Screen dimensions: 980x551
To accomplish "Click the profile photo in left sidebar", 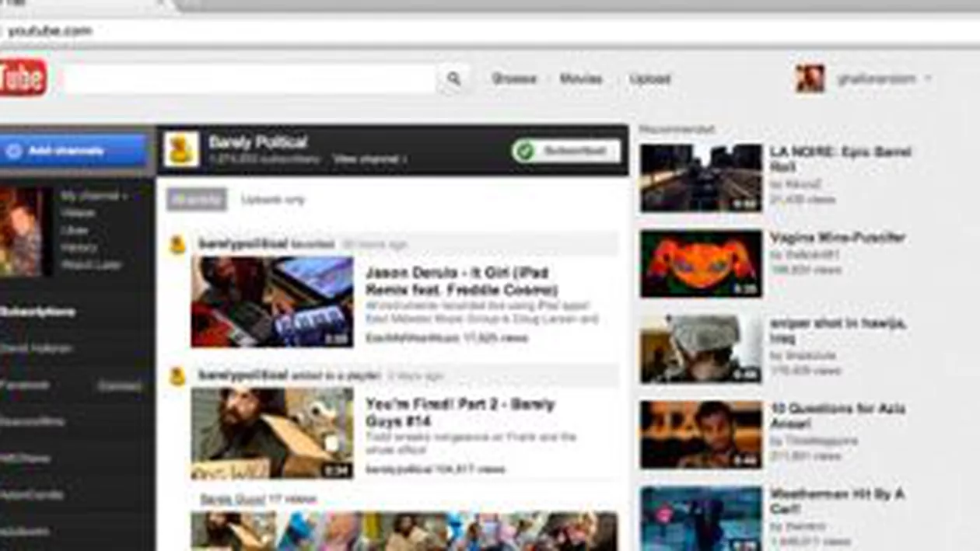I will (x=21, y=231).
